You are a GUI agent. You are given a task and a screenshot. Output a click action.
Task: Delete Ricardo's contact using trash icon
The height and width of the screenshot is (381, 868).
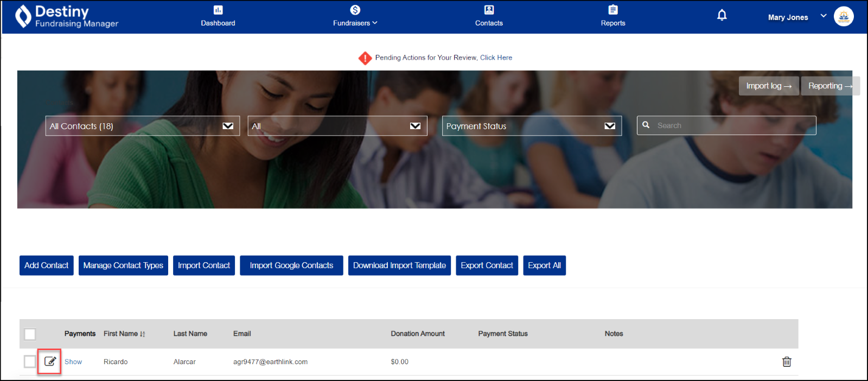[787, 361]
